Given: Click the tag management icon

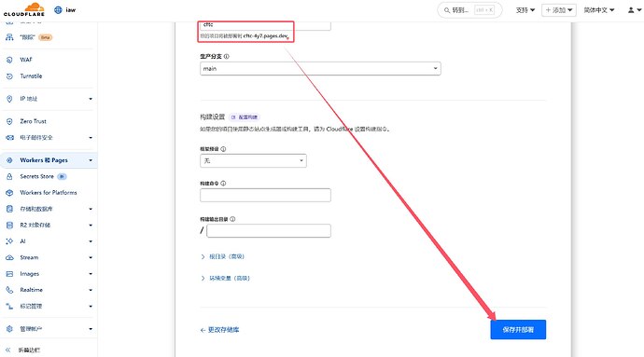Looking at the screenshot, I should pyautogui.click(x=9, y=306).
